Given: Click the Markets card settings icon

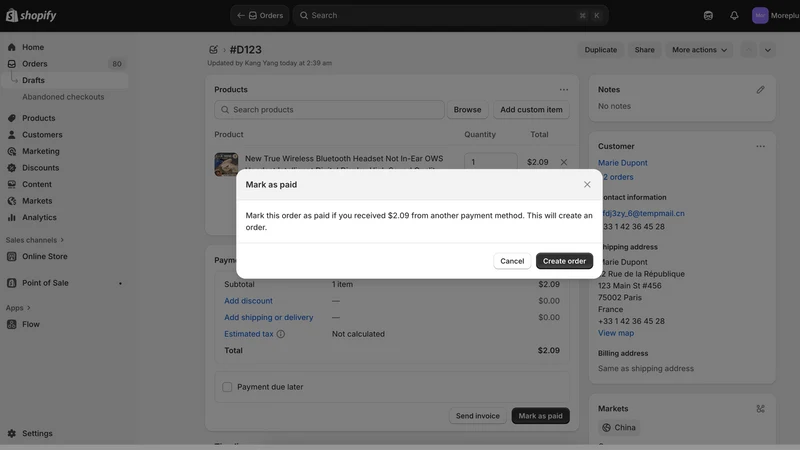Looking at the screenshot, I should [760, 409].
